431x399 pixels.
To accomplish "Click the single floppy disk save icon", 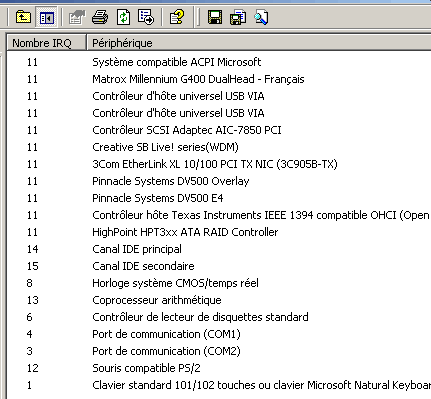I will (x=215, y=17).
